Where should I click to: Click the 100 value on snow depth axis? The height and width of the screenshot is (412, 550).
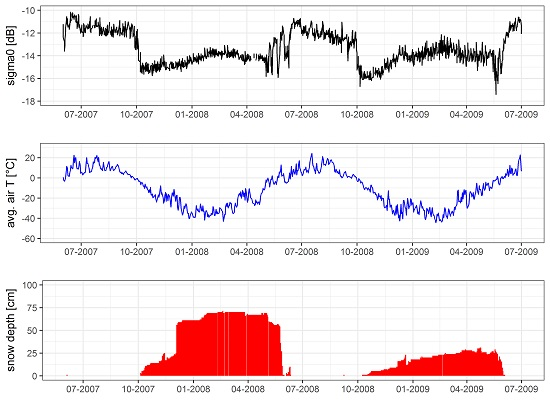(30, 285)
